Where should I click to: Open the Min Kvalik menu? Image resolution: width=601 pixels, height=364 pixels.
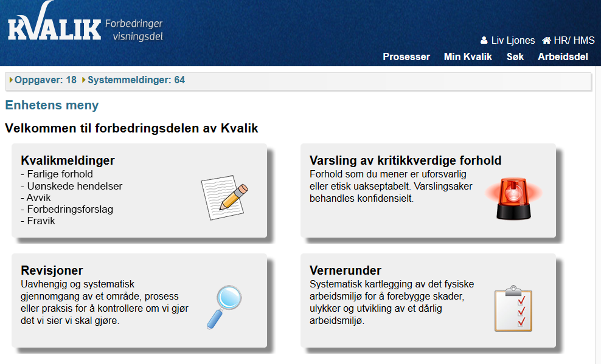[468, 57]
